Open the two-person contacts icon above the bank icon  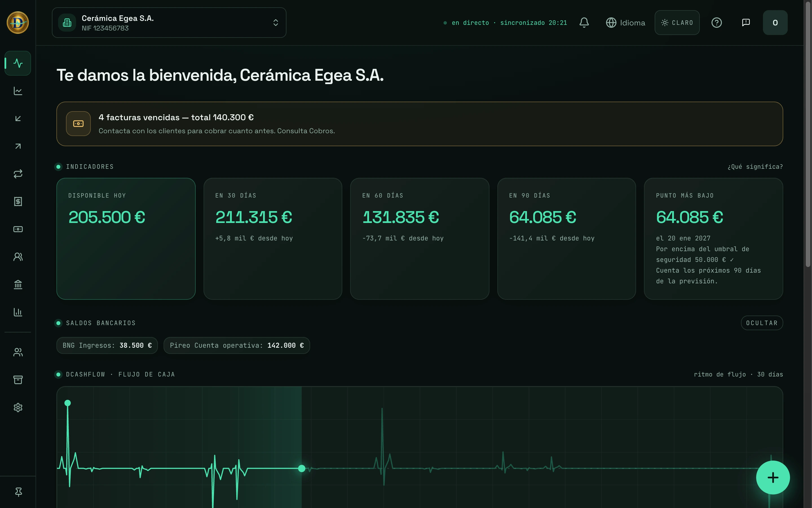(18, 257)
